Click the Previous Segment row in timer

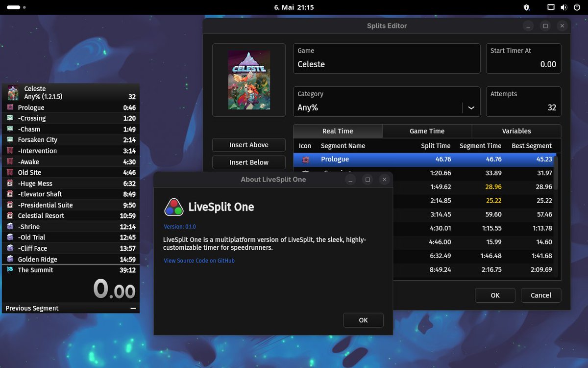point(71,308)
